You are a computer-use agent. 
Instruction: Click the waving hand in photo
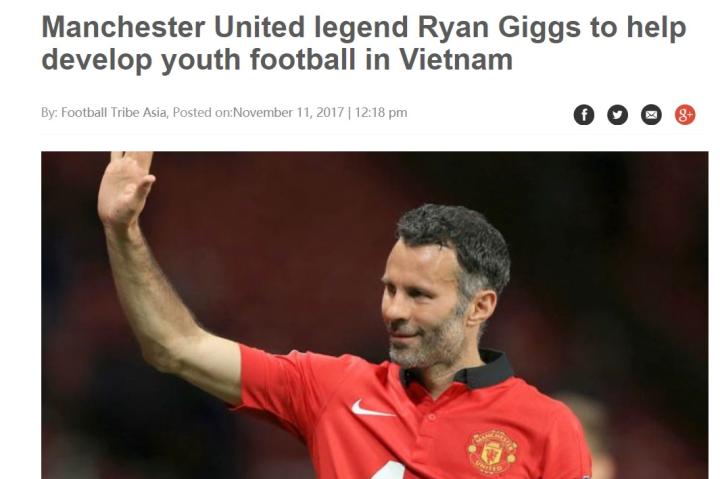(x=125, y=188)
